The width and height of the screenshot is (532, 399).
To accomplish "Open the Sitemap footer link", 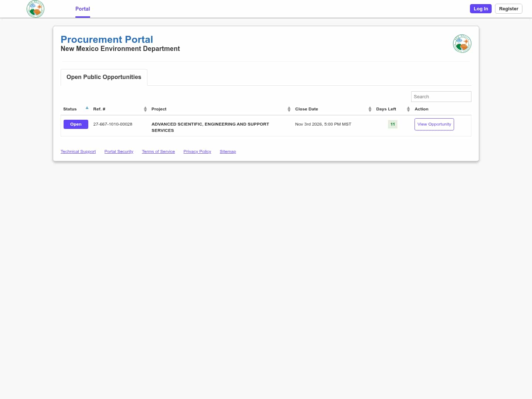I will pyautogui.click(x=228, y=151).
